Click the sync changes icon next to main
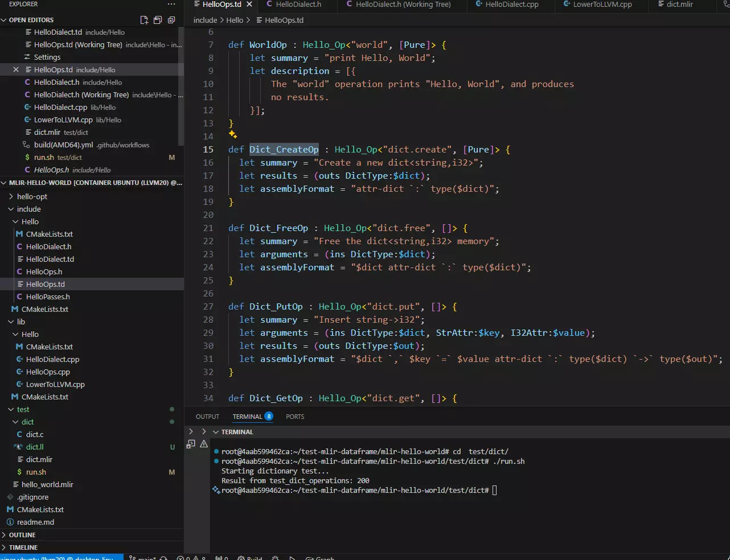The width and height of the screenshot is (730, 560). (163, 558)
